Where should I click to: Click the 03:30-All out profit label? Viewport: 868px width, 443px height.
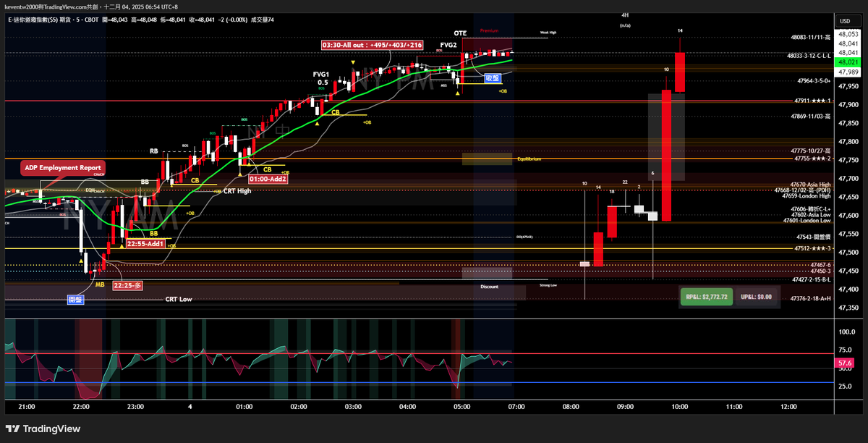[373, 45]
